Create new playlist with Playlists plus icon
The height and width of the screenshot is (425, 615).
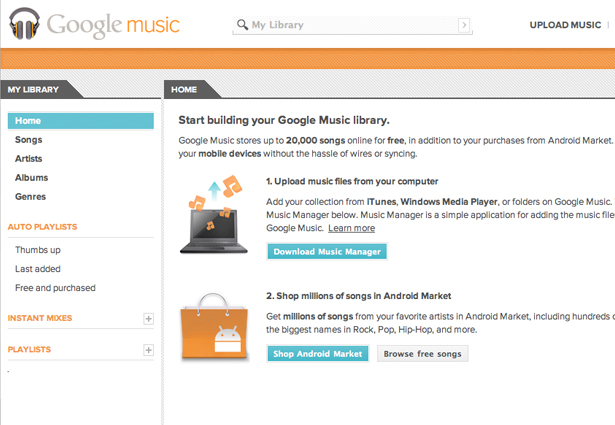[x=148, y=350]
